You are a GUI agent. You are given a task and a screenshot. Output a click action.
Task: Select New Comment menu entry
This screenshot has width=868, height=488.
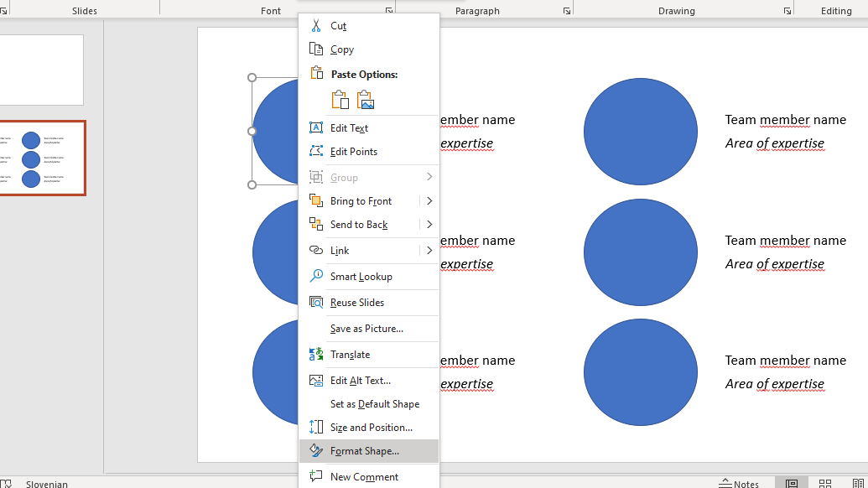pyautogui.click(x=369, y=476)
